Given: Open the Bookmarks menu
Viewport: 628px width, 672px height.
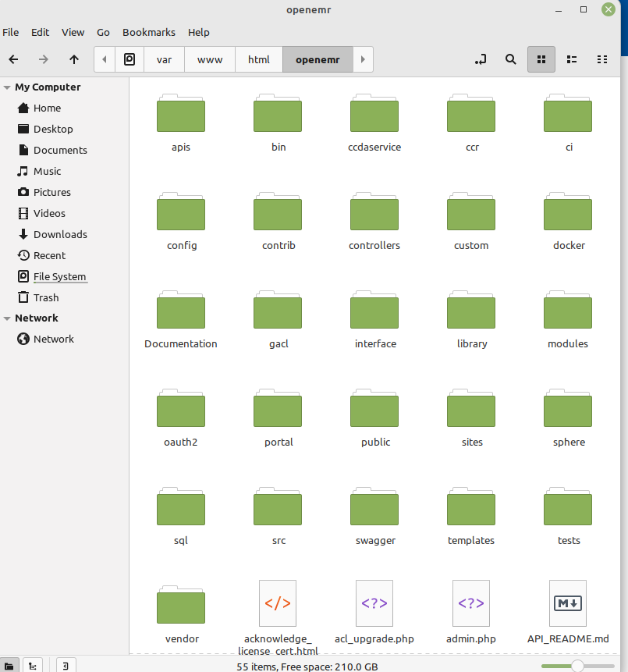Looking at the screenshot, I should (149, 33).
